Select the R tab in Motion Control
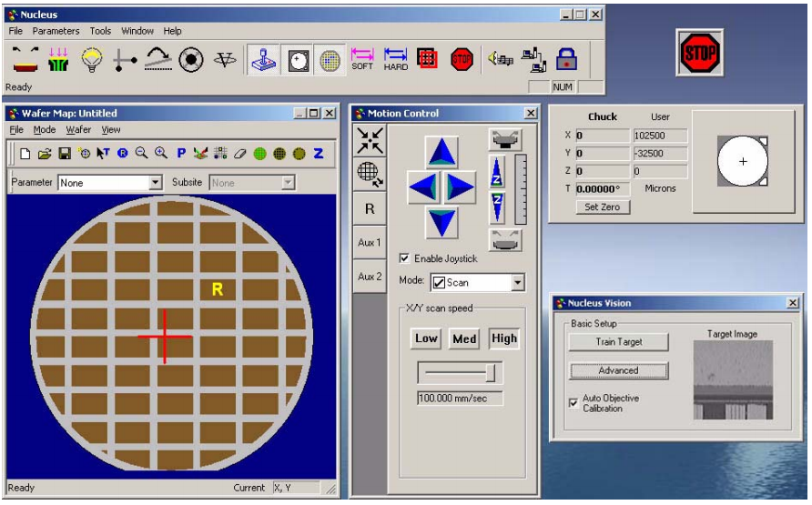Screen dimensions: 812x505 click(370, 208)
